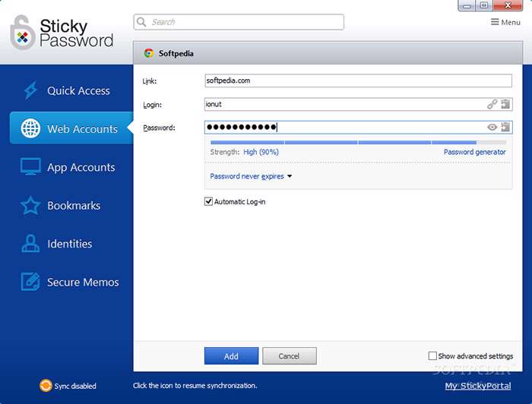
Task: Click the Quick Access lightning icon
Action: (30, 90)
